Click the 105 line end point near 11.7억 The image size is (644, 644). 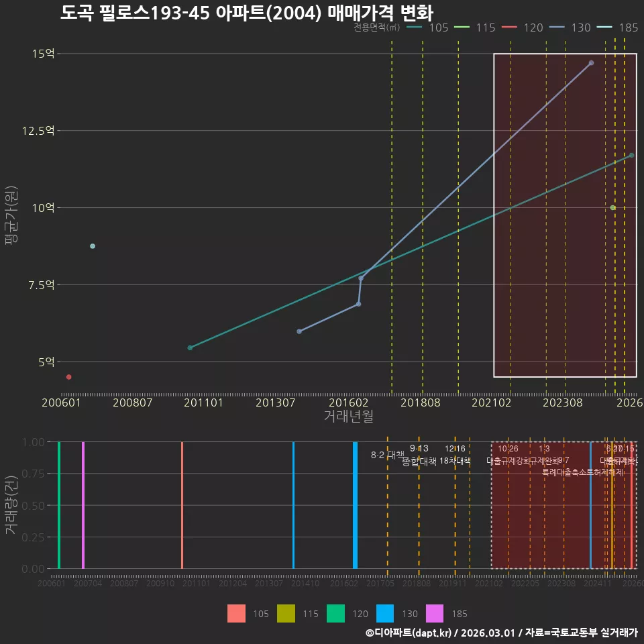(632, 155)
